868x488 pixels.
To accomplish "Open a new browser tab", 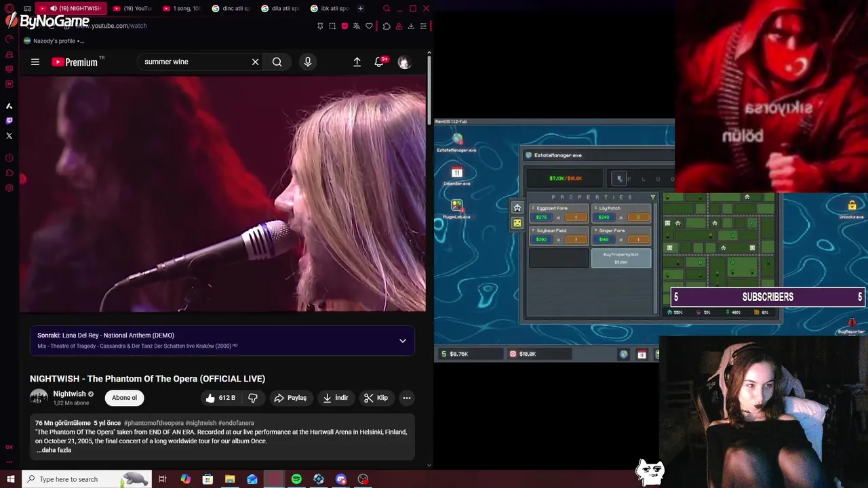I will 360,8.
